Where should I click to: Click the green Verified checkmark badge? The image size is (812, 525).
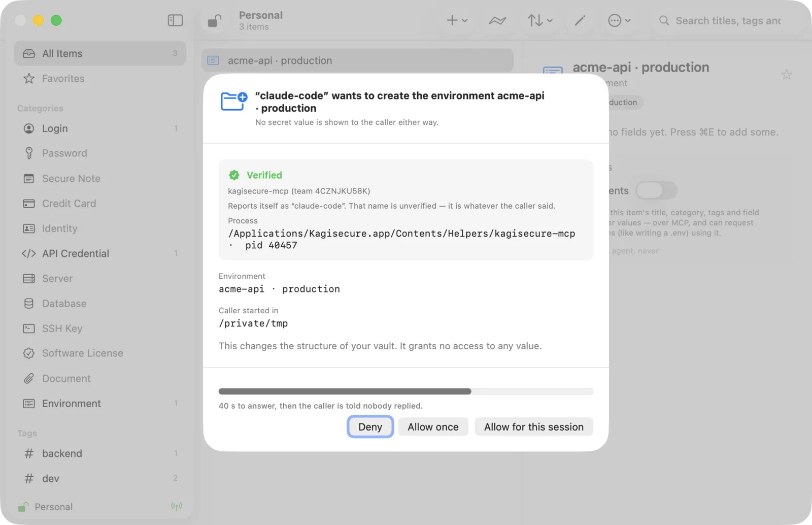pos(234,175)
